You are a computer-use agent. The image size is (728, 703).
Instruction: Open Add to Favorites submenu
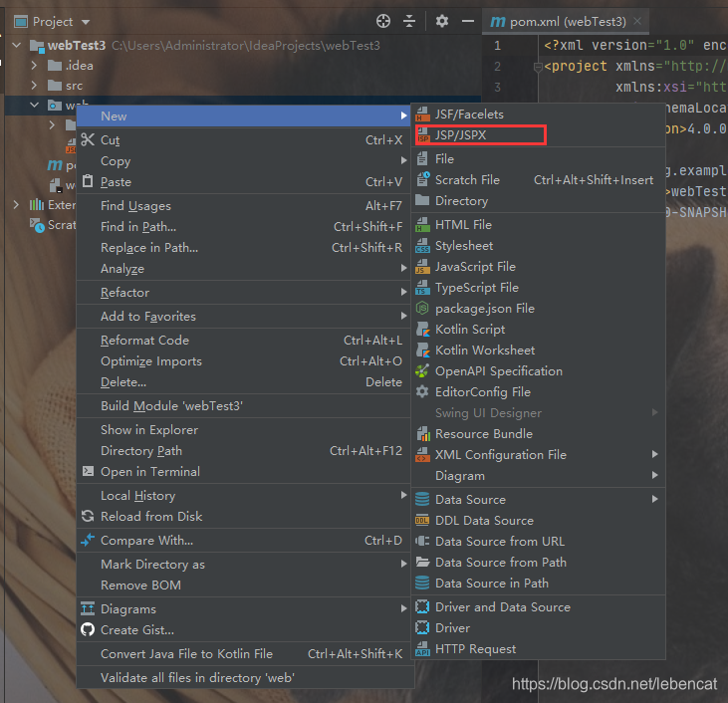pyautogui.click(x=244, y=317)
